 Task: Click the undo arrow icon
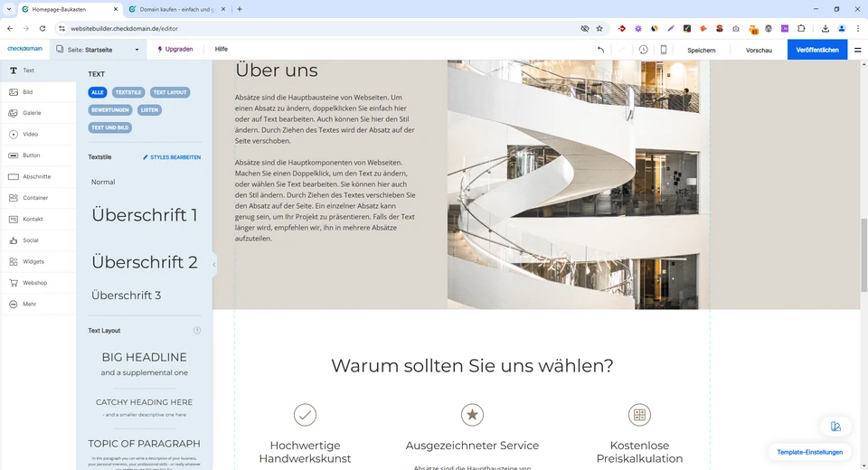[600, 50]
